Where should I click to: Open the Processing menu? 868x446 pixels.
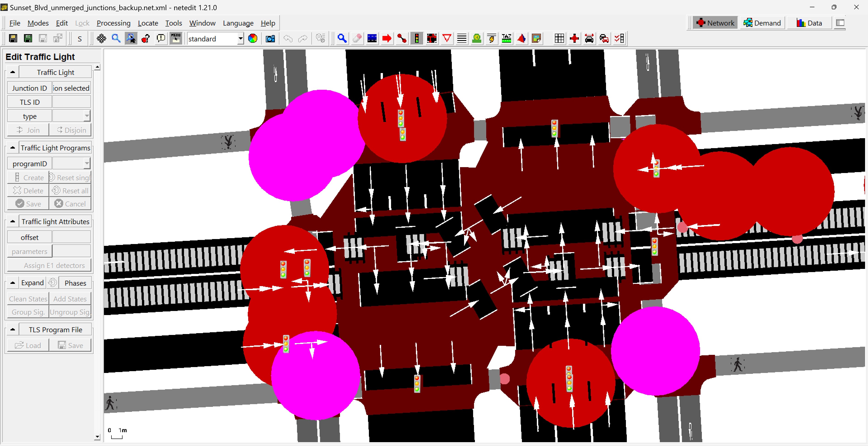(x=113, y=23)
